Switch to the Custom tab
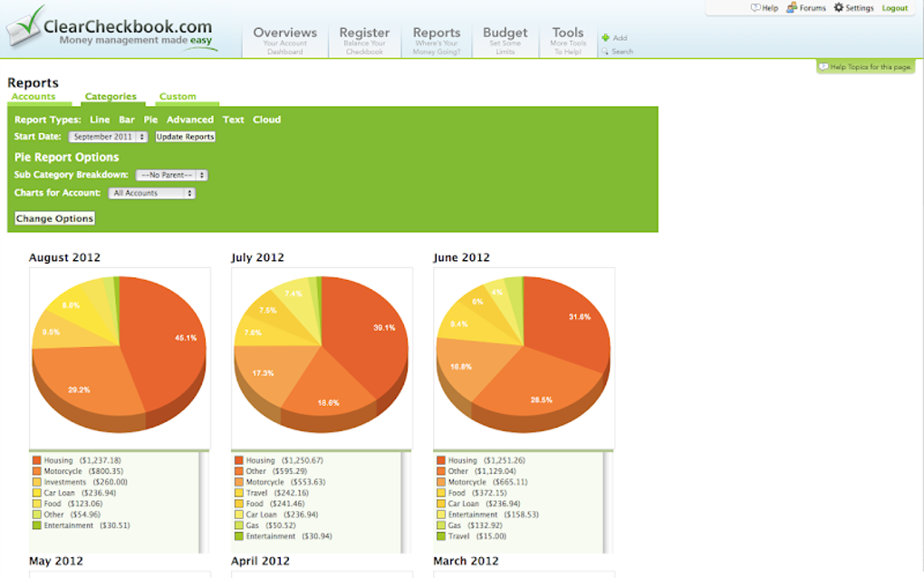 coord(178,97)
